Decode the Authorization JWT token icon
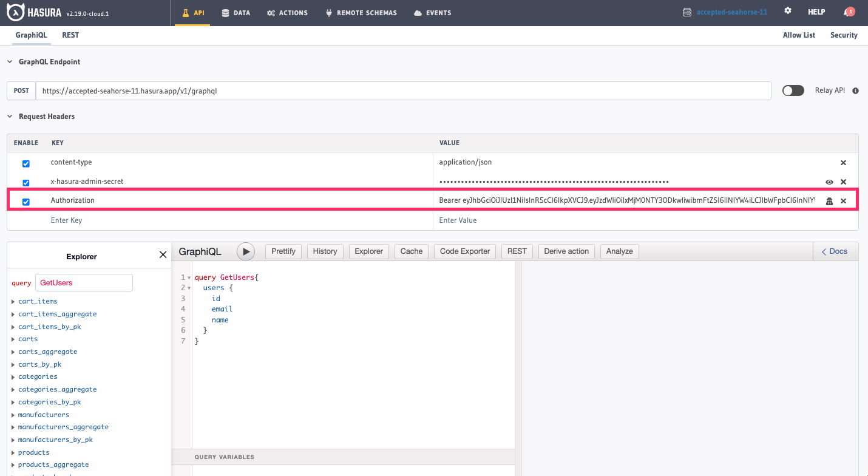The width and height of the screenshot is (868, 476). point(829,200)
